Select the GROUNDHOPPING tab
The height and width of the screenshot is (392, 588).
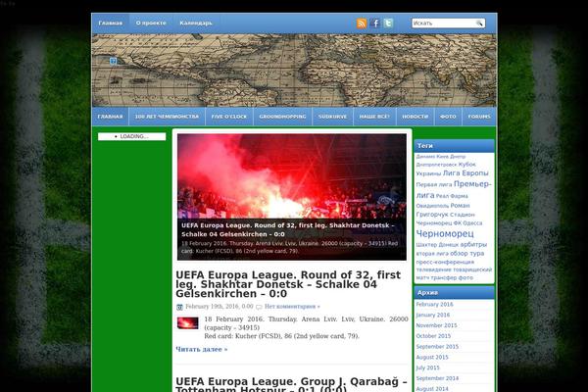(x=282, y=117)
